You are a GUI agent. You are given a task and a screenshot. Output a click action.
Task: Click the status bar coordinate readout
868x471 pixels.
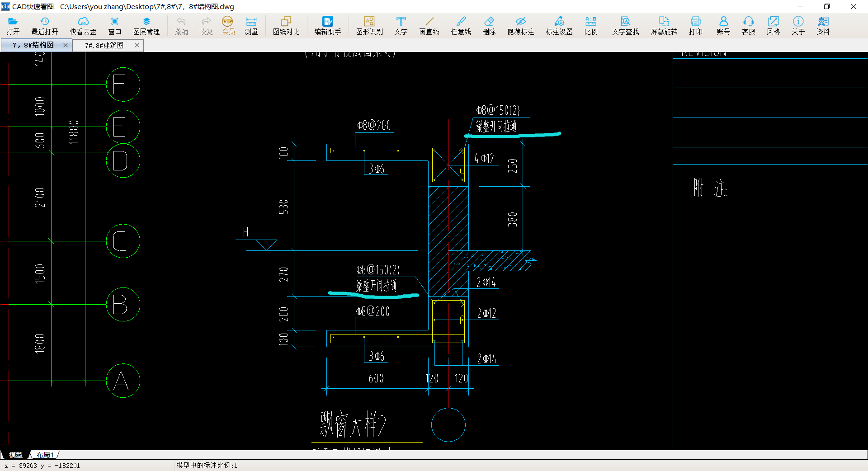pos(42,466)
